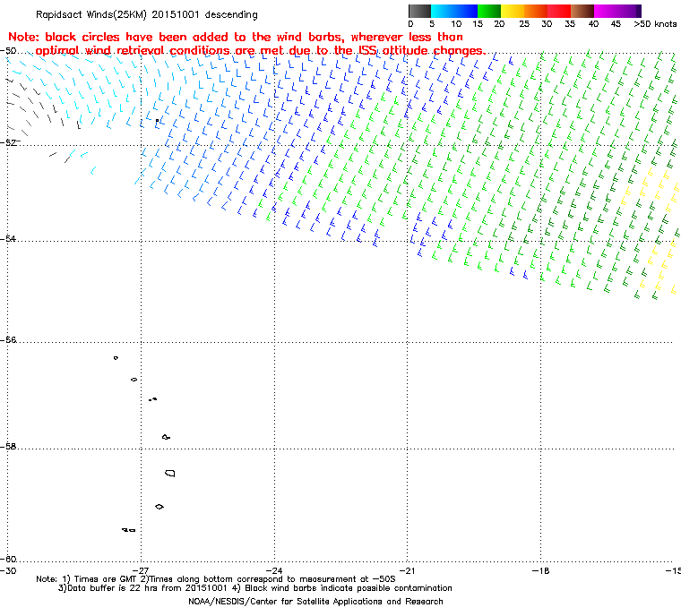Click the red note about black circles

coord(246,44)
